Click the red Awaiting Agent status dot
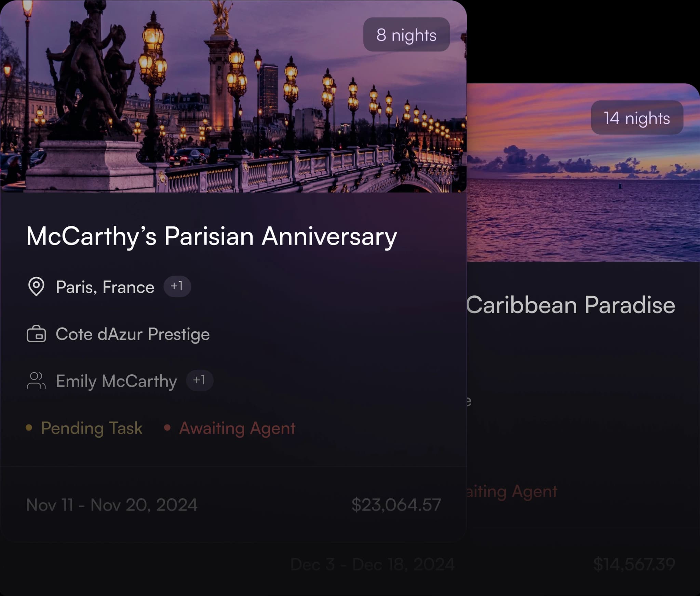 click(167, 428)
